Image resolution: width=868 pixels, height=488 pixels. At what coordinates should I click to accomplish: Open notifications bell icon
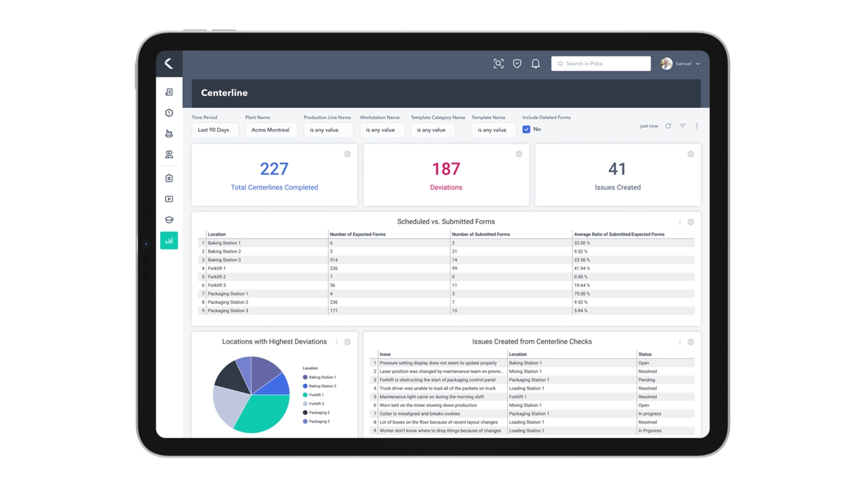536,64
